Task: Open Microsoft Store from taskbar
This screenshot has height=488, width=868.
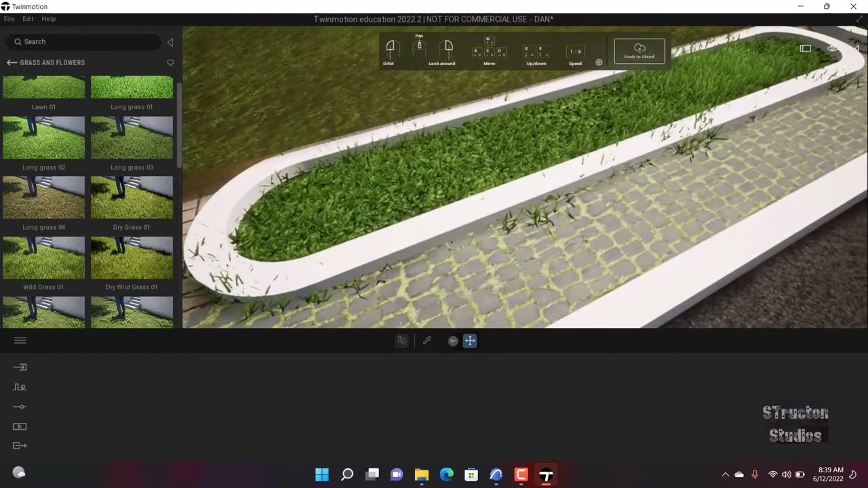Action: click(x=471, y=474)
